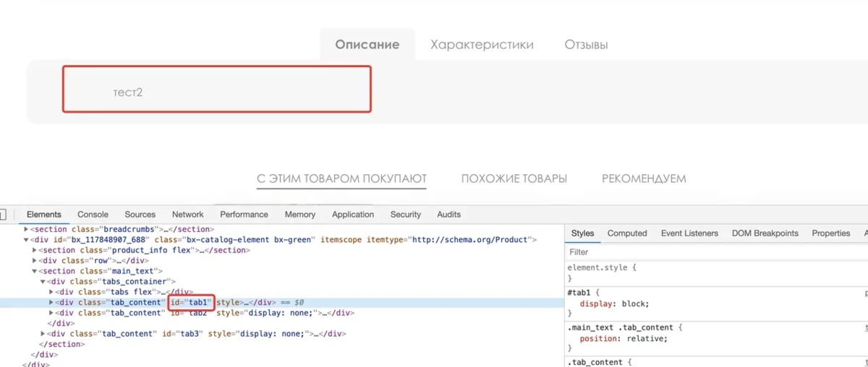Open the Security tab

click(x=406, y=215)
